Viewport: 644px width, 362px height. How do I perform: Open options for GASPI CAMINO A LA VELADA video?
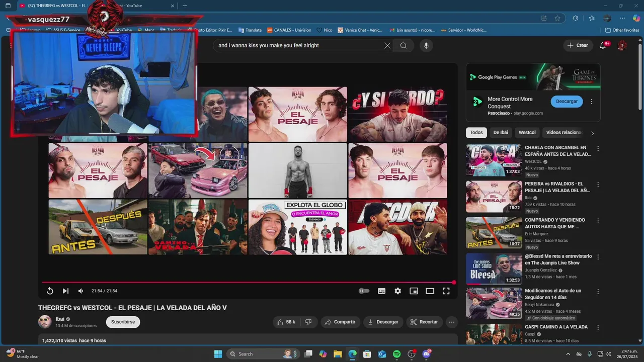coord(598,328)
